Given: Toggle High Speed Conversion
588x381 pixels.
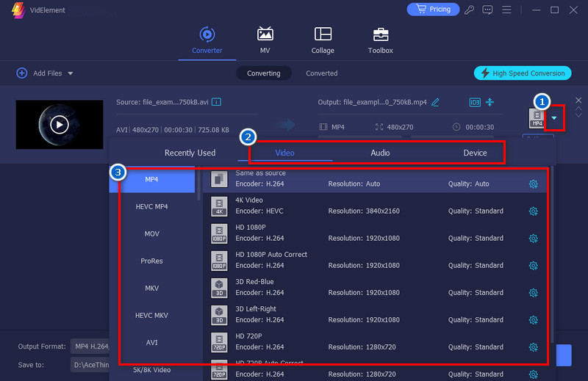Looking at the screenshot, I should pos(523,73).
